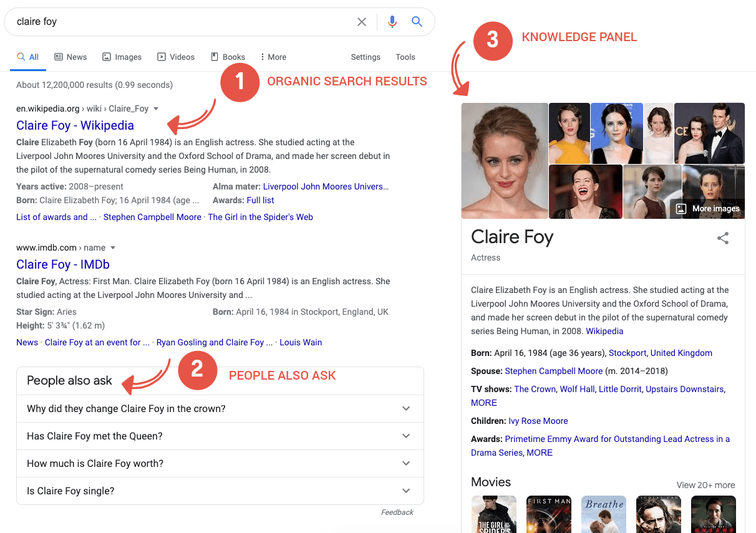Screen dimensions: 756x533
Task: Open search Tools
Action: 405,57
